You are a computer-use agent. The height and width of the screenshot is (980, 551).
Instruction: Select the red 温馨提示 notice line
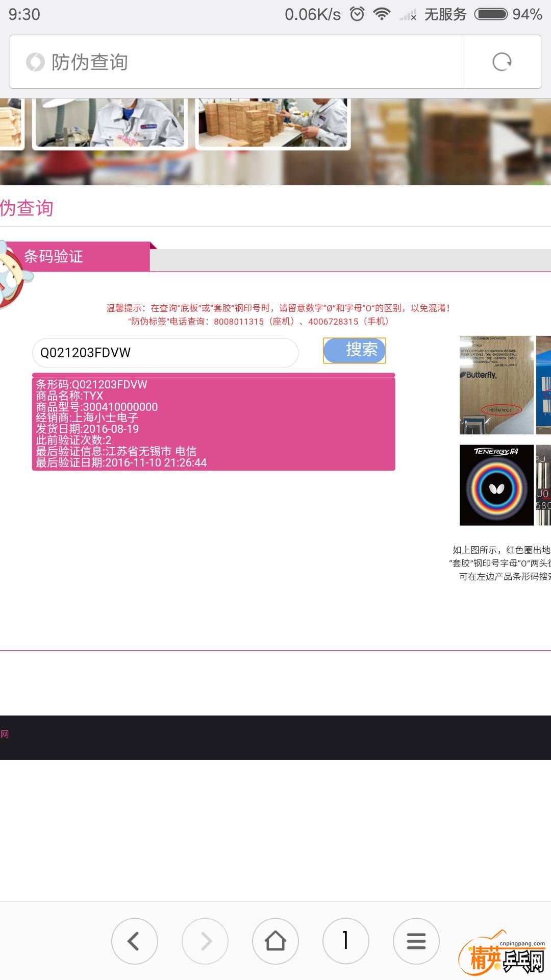point(278,308)
